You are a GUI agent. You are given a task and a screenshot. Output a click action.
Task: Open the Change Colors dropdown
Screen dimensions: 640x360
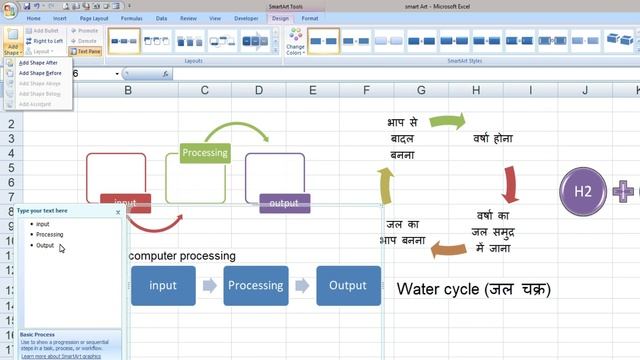296,42
